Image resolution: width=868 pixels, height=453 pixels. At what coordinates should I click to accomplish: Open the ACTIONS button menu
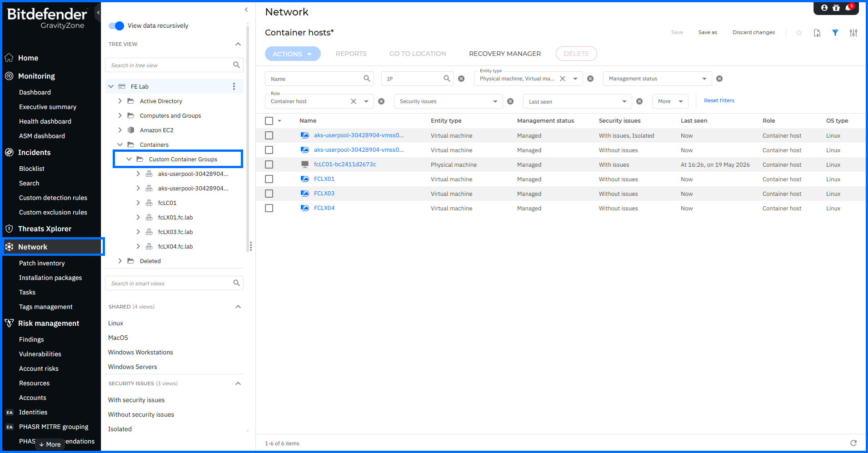(293, 54)
